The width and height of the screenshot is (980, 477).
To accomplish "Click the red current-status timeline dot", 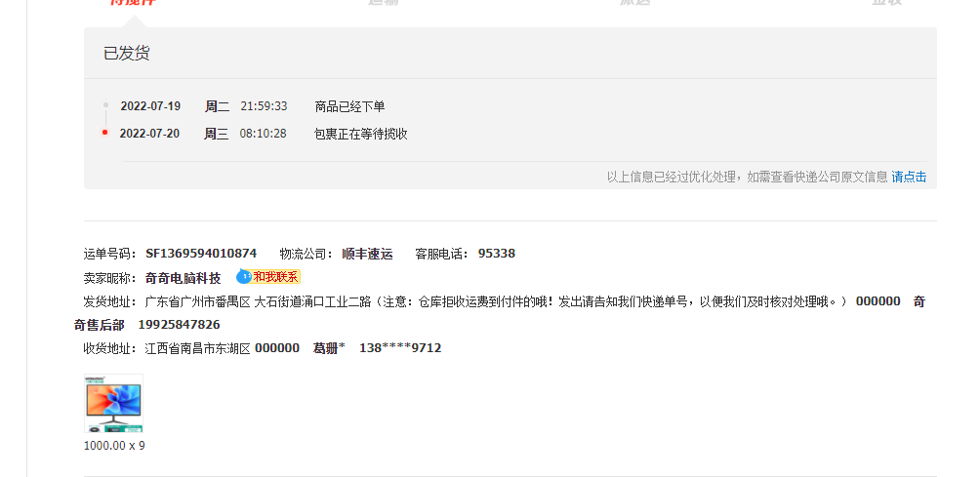I will click(105, 133).
